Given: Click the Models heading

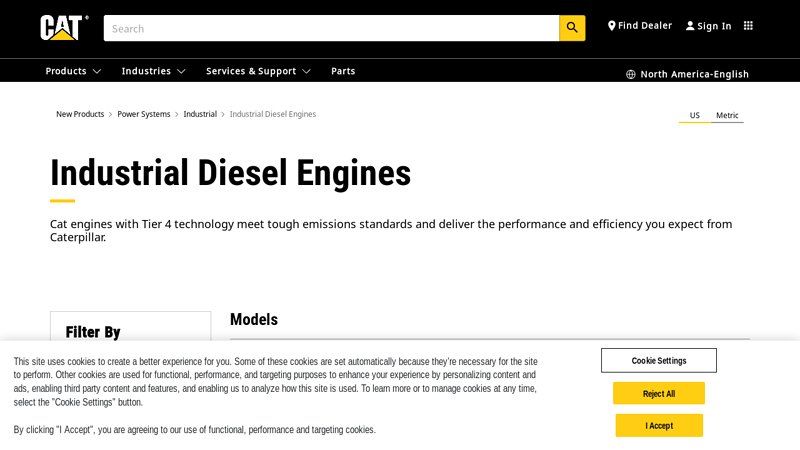Looking at the screenshot, I should pos(254,319).
